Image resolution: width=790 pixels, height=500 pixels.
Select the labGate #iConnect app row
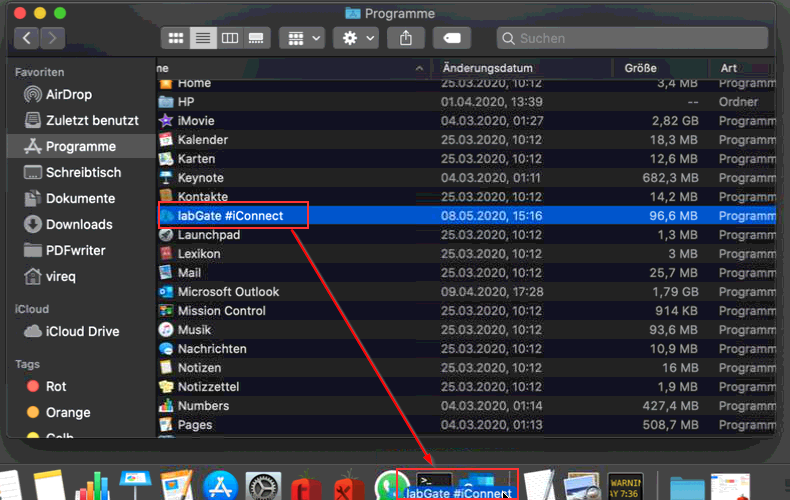466,216
